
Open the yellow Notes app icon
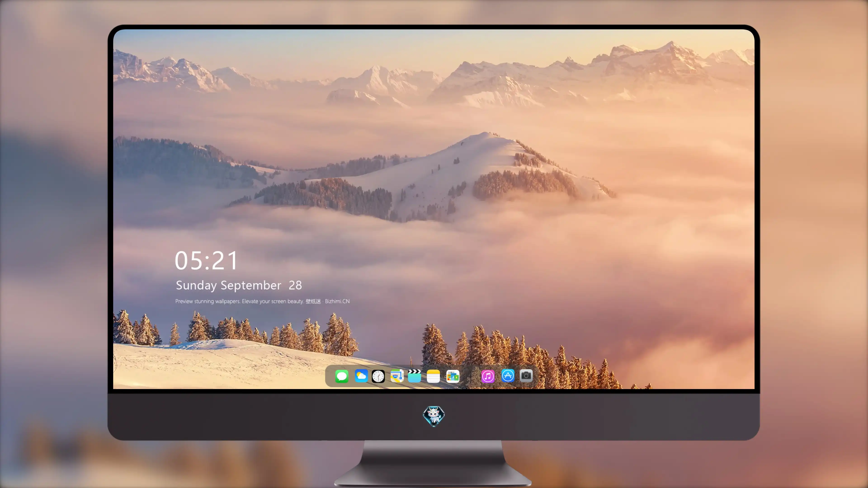pos(433,376)
